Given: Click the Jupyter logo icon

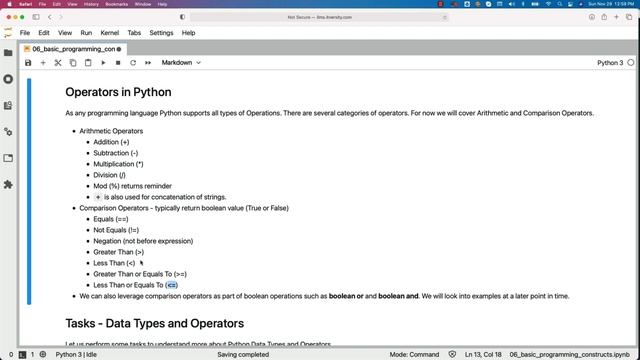Looking at the screenshot, I should click(x=8, y=33).
